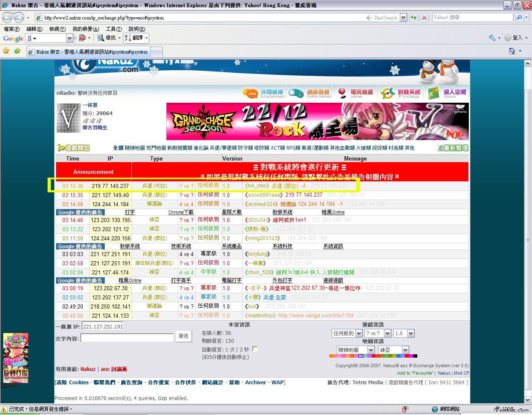This screenshot has height=415, width=532.
Task: Pick the black color swatch in message palette
Action: [415, 356]
